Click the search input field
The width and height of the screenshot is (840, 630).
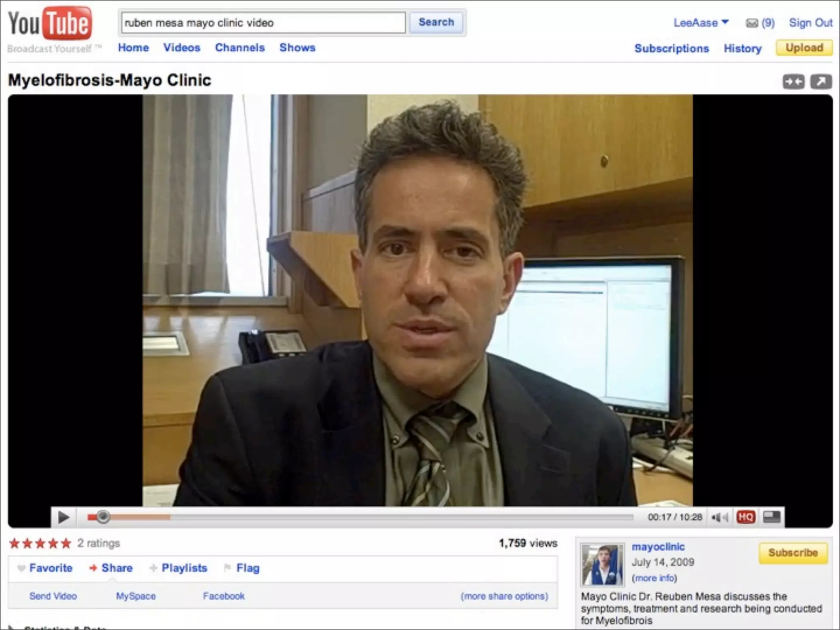pos(263,23)
